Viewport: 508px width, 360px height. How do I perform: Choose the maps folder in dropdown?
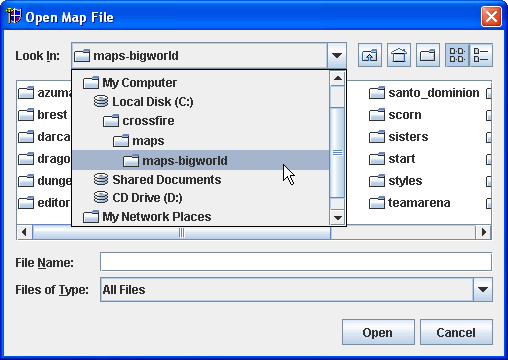pyautogui.click(x=200, y=140)
